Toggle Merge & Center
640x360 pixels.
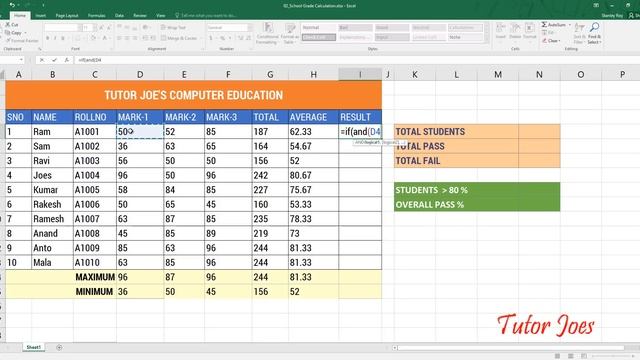click(179, 38)
